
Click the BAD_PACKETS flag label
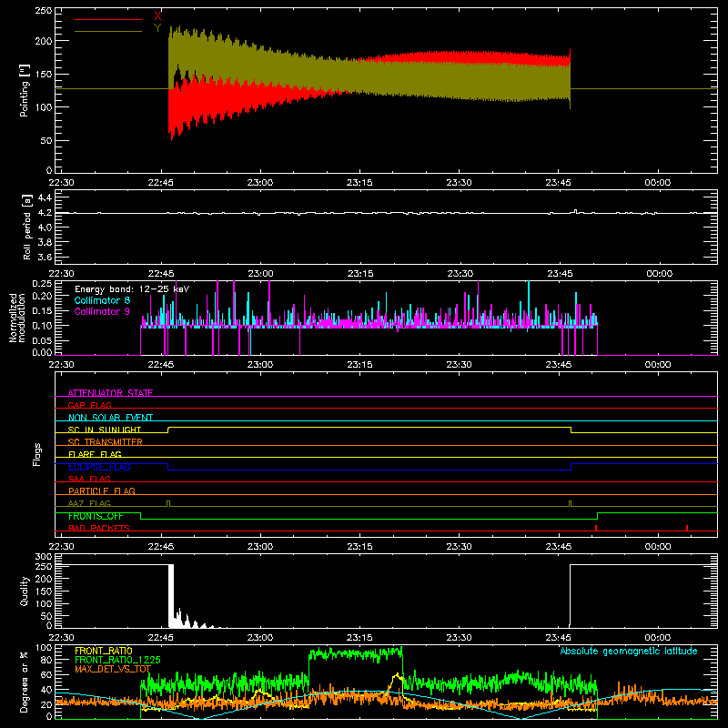99,528
